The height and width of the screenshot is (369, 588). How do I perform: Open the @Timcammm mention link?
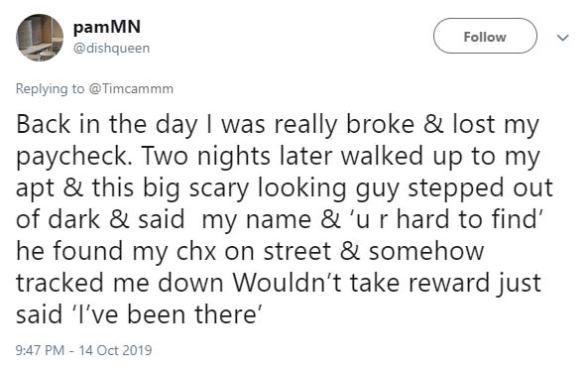coord(131,89)
